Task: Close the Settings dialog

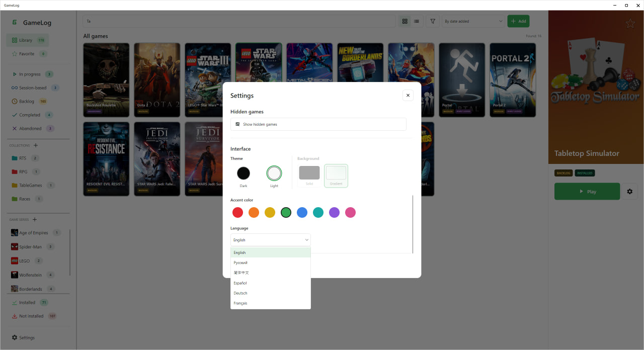Action: [408, 96]
